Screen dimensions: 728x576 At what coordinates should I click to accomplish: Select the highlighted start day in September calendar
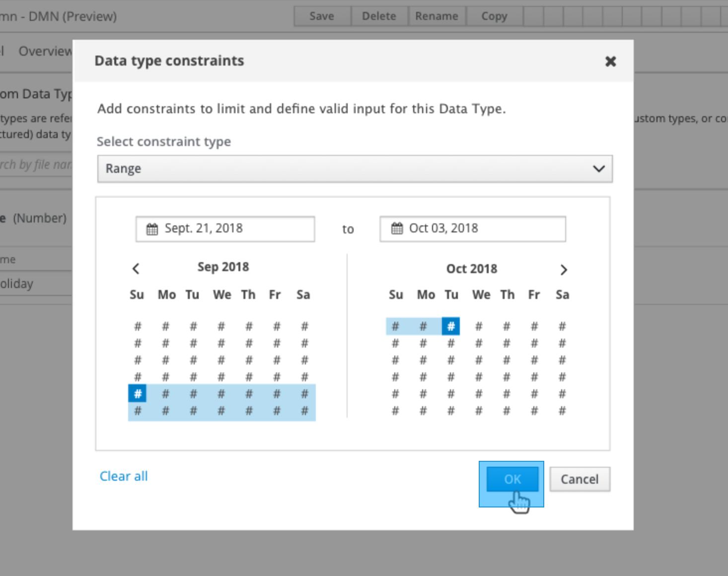(x=138, y=394)
